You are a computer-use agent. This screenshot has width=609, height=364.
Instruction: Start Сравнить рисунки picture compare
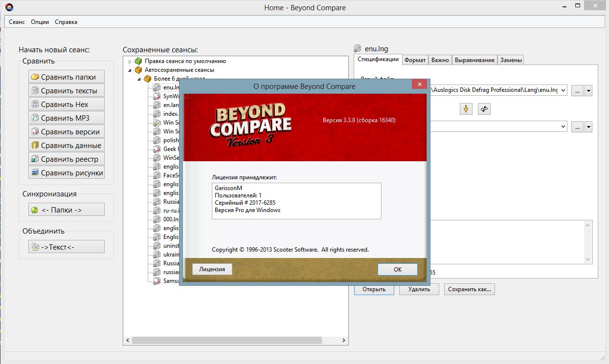pyautogui.click(x=67, y=172)
